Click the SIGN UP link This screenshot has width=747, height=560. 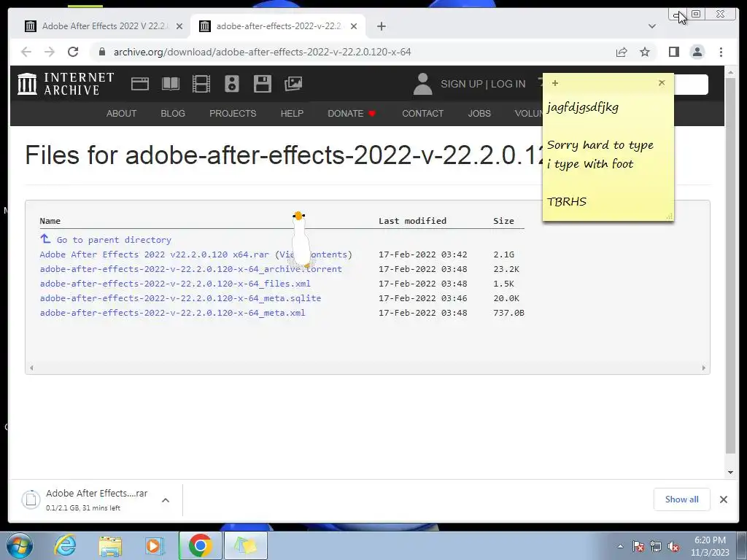tap(461, 84)
